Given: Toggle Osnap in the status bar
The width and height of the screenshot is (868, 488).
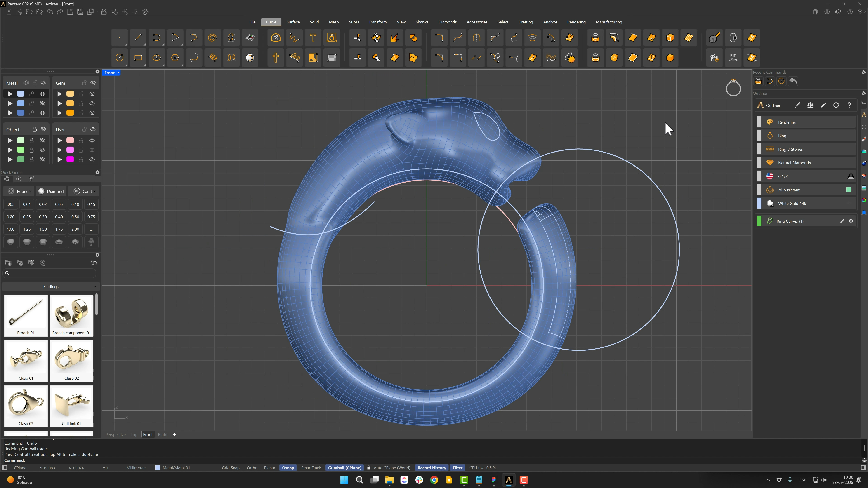Looking at the screenshot, I should [288, 468].
